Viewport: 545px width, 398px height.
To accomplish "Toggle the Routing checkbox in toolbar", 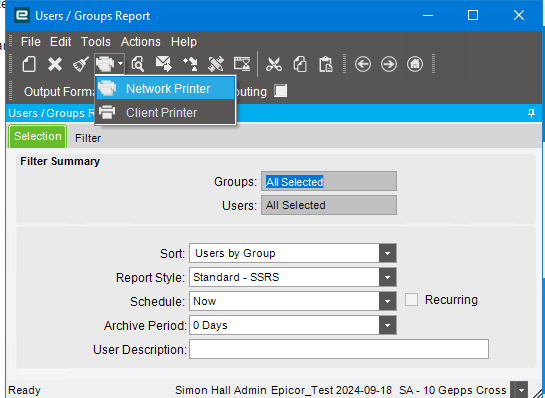I will tap(280, 91).
